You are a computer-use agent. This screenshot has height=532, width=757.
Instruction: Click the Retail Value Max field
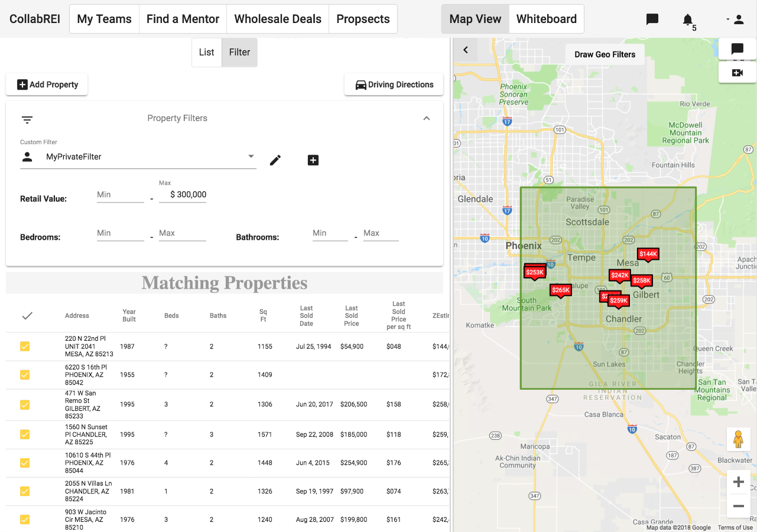click(x=183, y=195)
